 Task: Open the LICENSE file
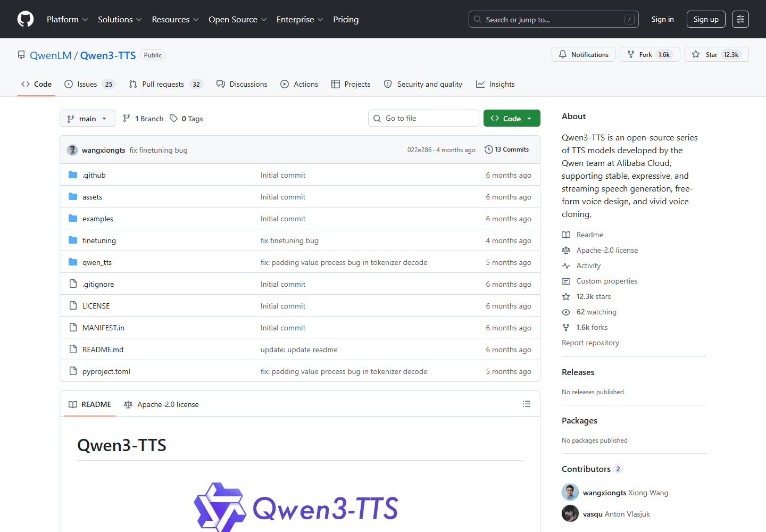click(x=96, y=306)
